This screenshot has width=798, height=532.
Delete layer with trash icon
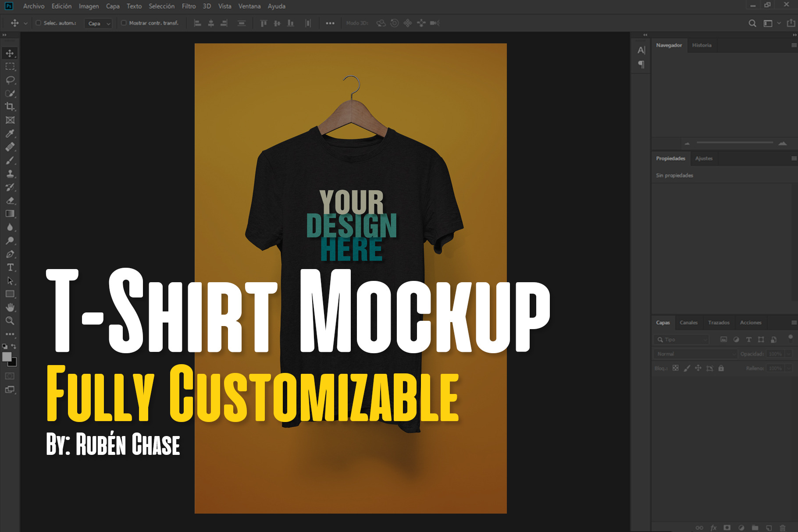point(783,528)
